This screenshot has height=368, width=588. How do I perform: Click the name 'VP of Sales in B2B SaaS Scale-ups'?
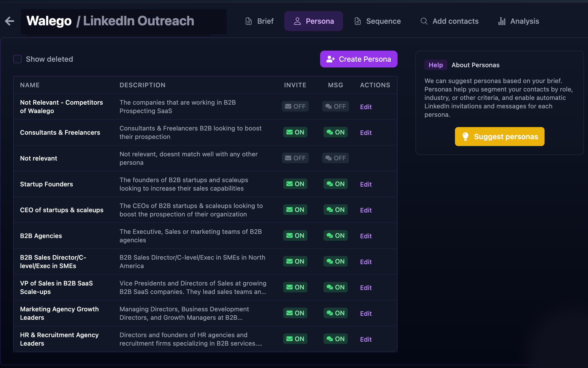pyautogui.click(x=56, y=287)
